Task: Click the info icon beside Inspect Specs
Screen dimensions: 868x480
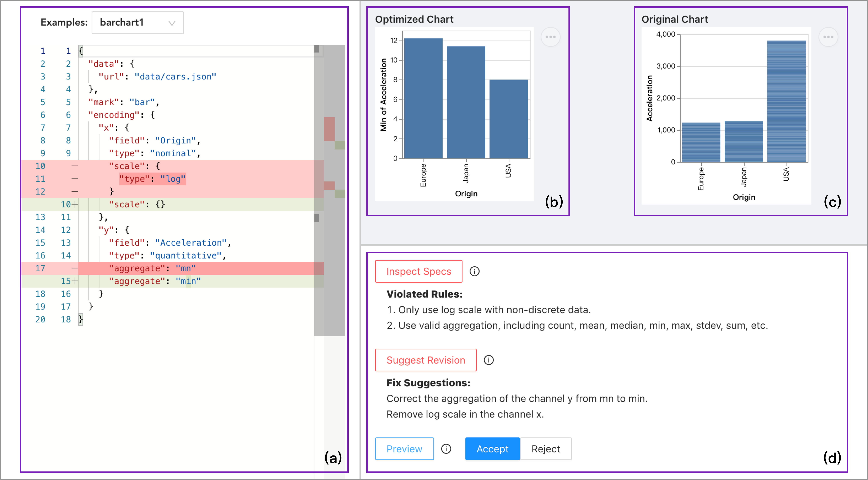Action: 474,271
